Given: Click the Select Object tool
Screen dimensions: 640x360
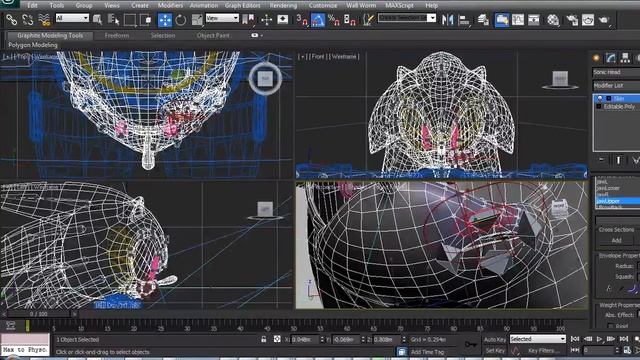Looking at the screenshot, I should point(98,19).
